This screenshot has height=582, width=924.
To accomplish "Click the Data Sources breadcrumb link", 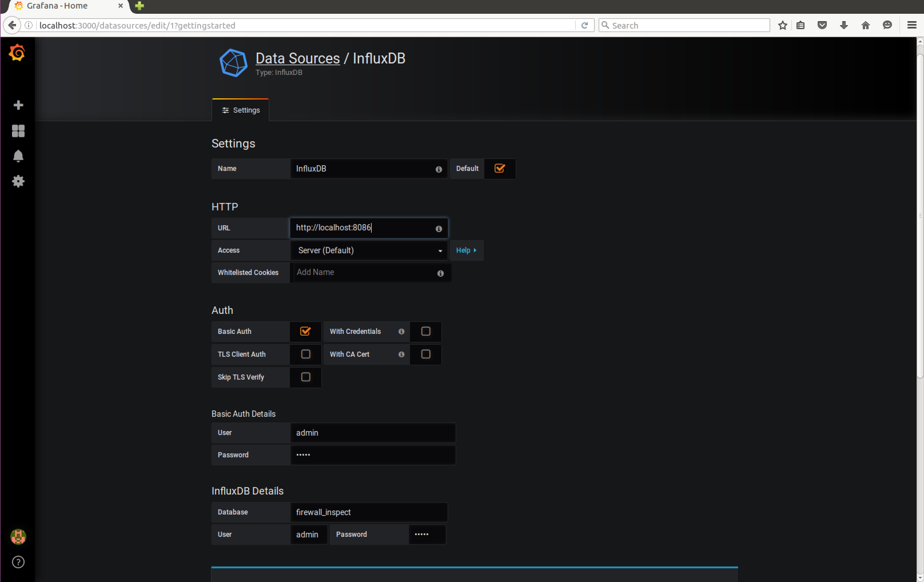I will (x=297, y=58).
